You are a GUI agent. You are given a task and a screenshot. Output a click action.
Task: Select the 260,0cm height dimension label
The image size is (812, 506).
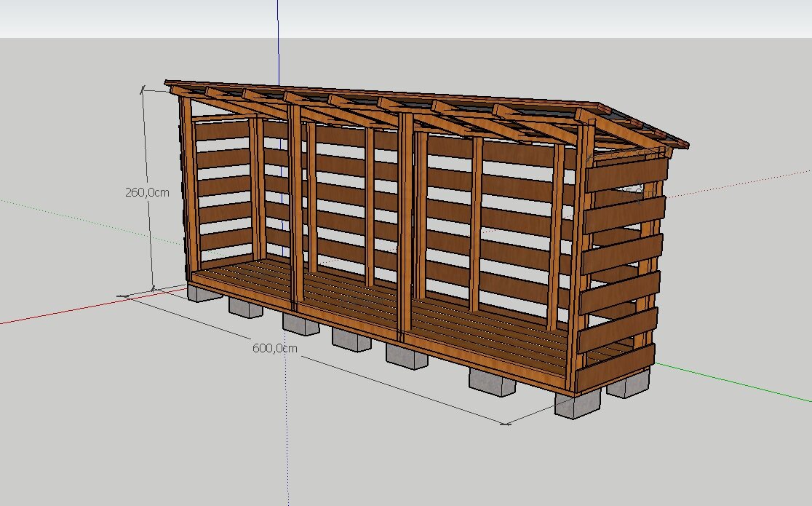click(147, 192)
